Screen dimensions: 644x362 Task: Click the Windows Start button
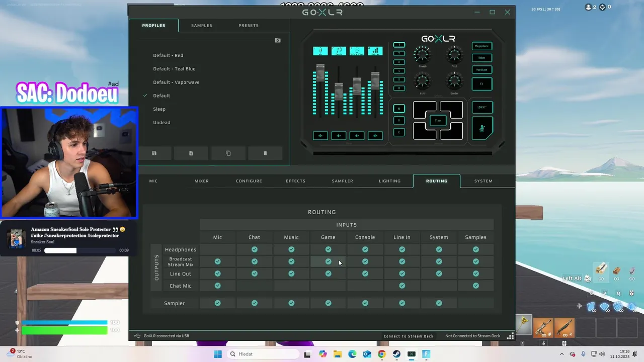[217, 354]
